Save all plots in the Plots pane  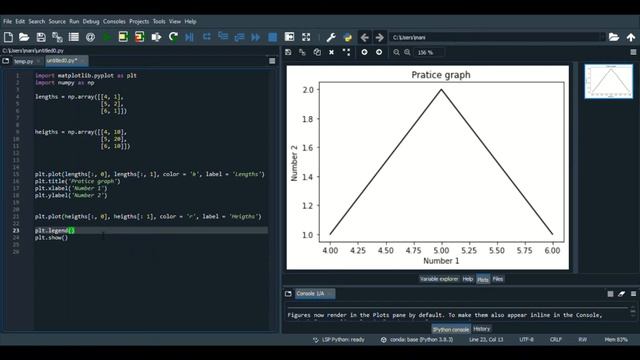point(302,52)
